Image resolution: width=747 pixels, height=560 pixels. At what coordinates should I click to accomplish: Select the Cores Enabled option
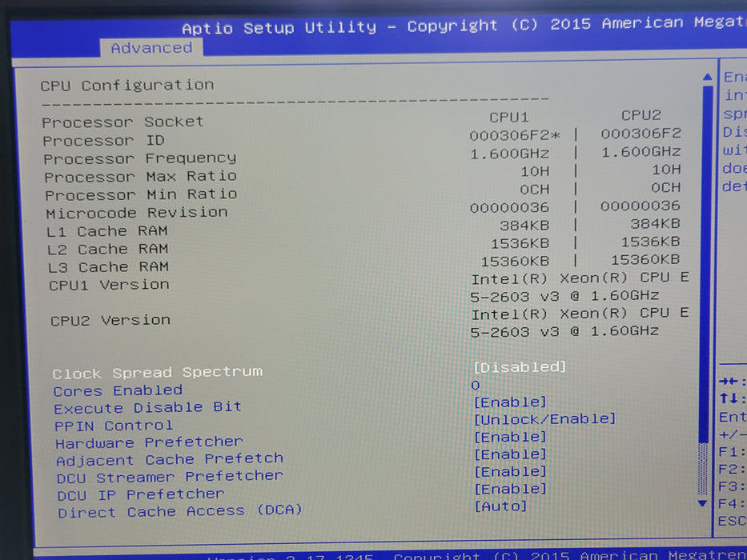pos(118,391)
